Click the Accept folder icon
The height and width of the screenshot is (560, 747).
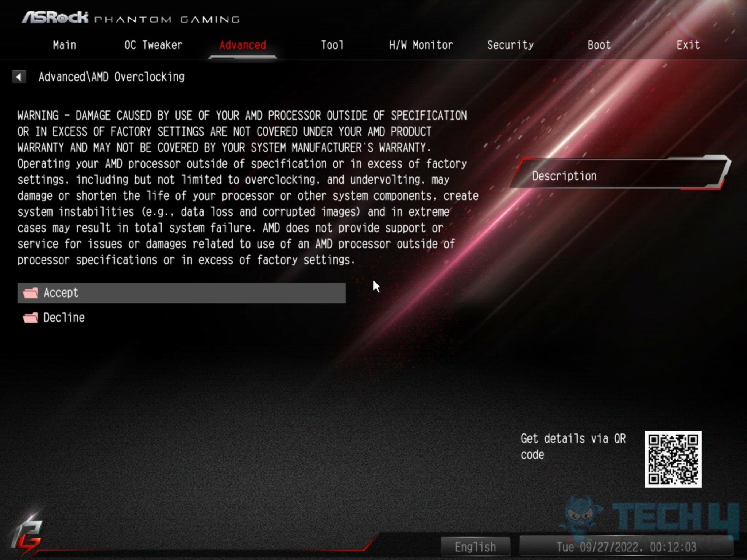click(30, 292)
